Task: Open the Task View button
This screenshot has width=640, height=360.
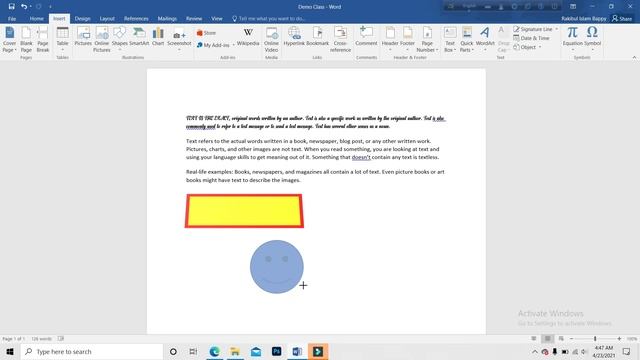Action: coord(193,351)
